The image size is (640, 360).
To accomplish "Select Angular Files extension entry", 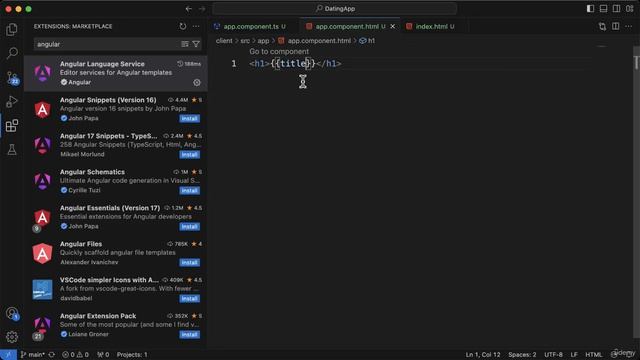I will coord(116,253).
